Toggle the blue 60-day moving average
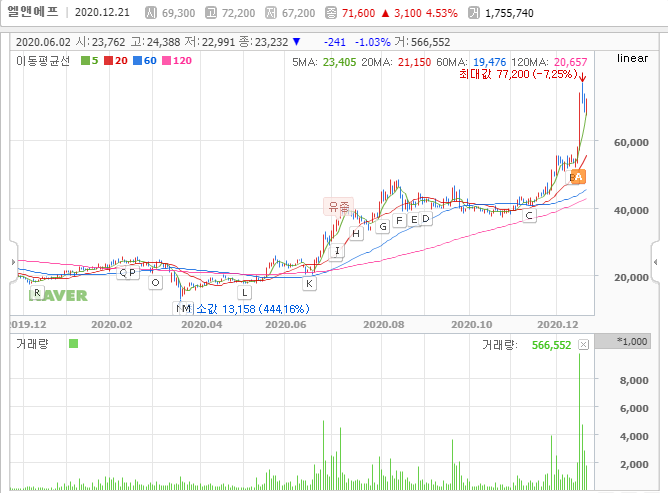This screenshot has width=668, height=493. [x=145, y=61]
